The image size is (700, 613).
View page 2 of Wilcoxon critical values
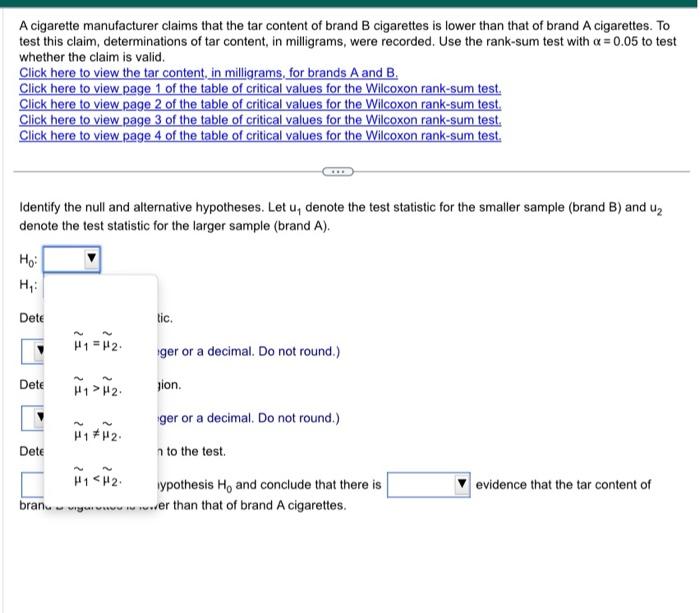[x=260, y=104]
